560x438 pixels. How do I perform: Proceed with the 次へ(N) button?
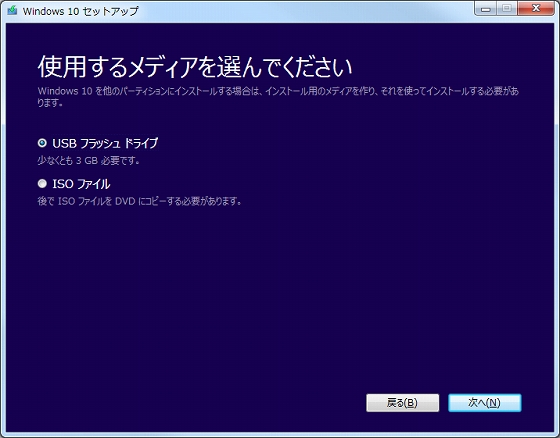(x=485, y=403)
